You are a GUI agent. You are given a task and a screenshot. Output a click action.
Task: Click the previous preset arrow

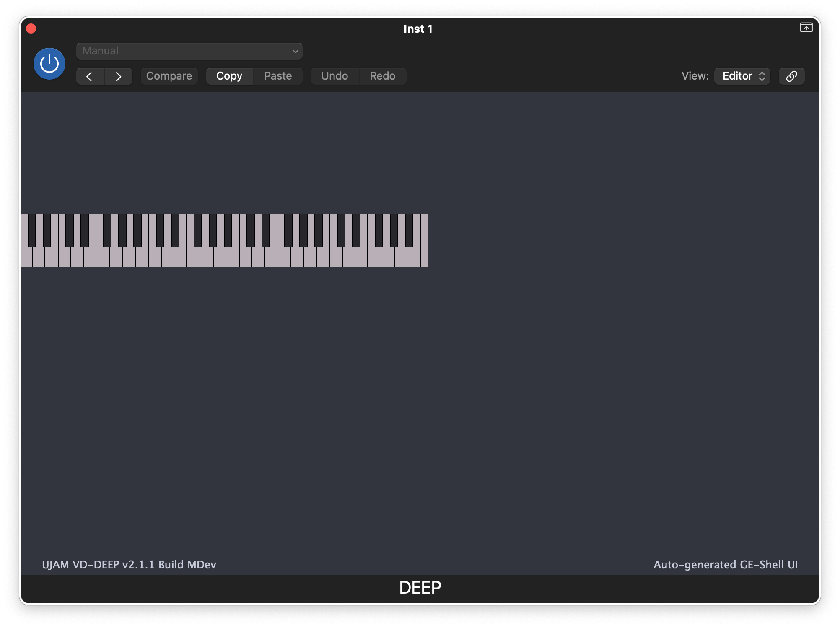point(90,76)
